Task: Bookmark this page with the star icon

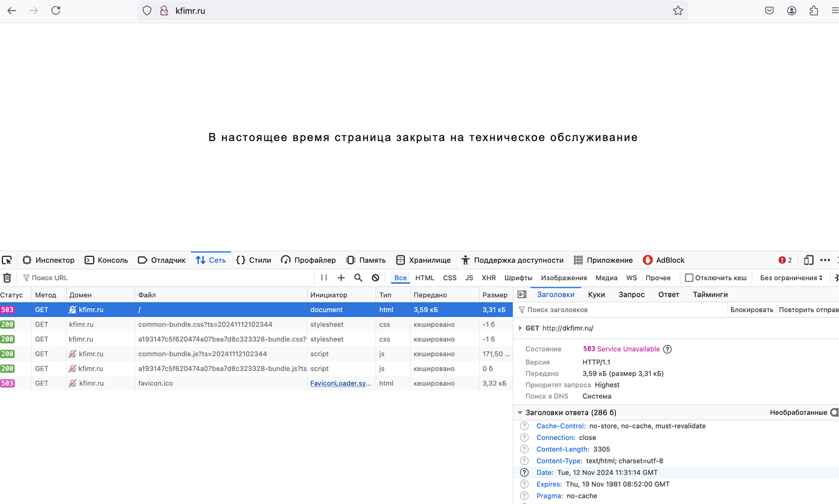Action: (x=678, y=11)
